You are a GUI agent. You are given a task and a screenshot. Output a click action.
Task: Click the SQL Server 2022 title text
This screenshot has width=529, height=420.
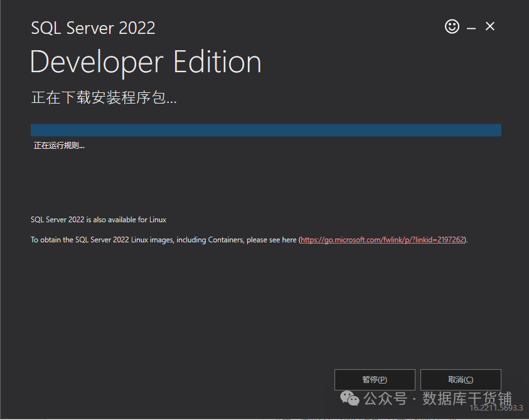click(x=93, y=28)
